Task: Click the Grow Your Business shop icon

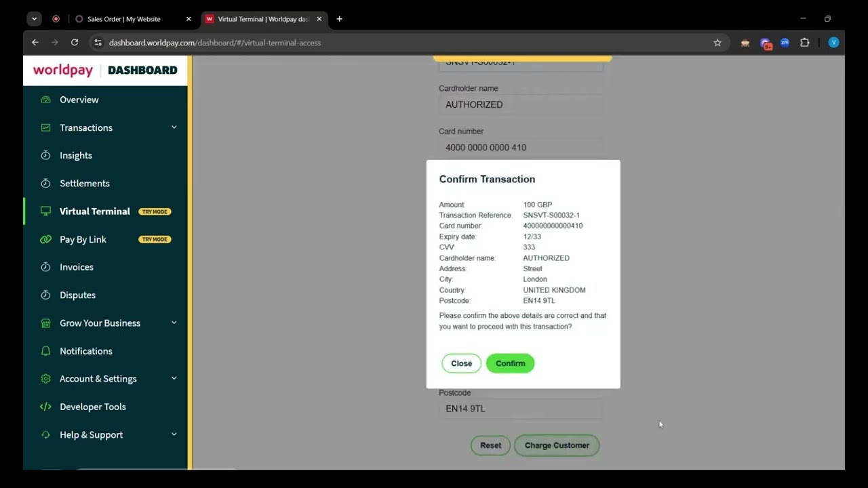Action: (45, 323)
